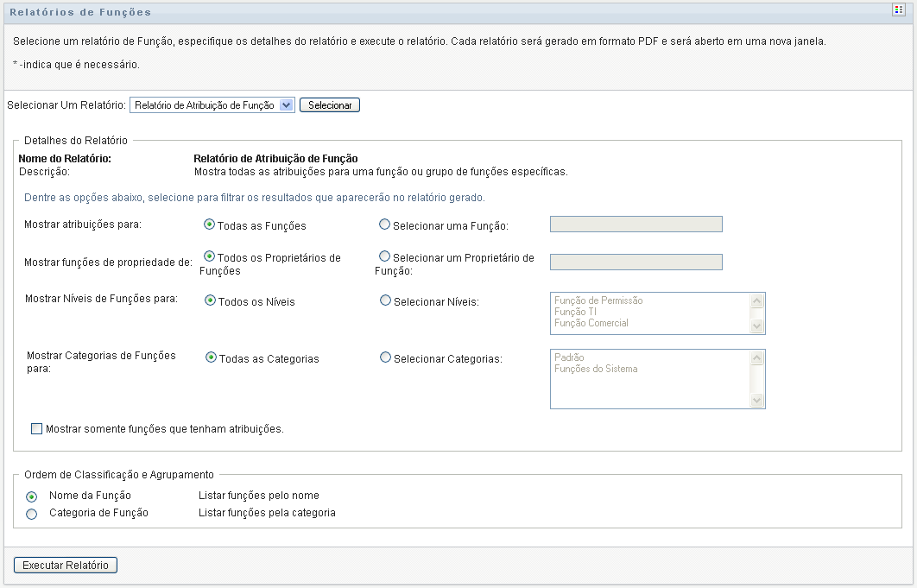
Task: Click the Selecionar uma Função text field
Action: (636, 224)
